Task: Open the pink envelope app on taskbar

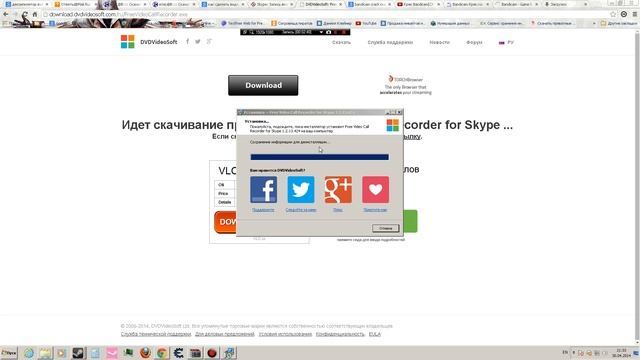Action: (x=111, y=353)
